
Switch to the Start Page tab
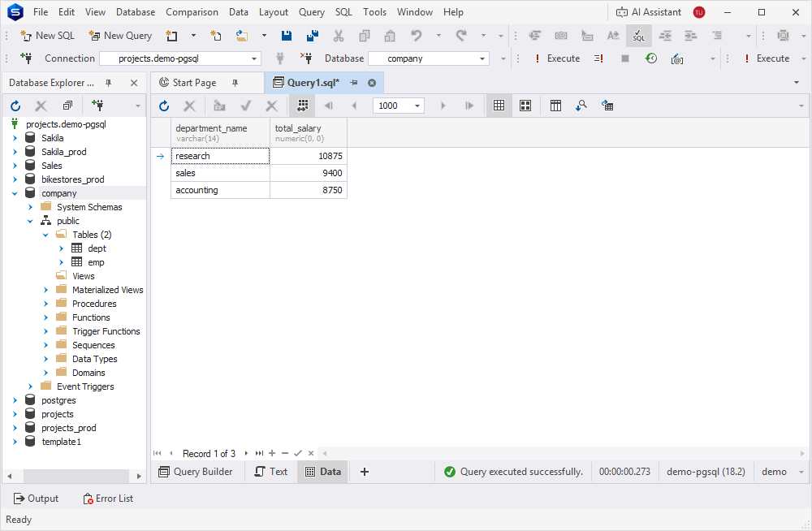[x=194, y=83]
